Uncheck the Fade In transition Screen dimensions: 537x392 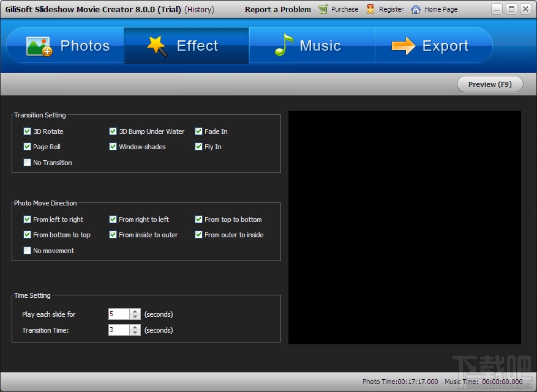tap(198, 131)
